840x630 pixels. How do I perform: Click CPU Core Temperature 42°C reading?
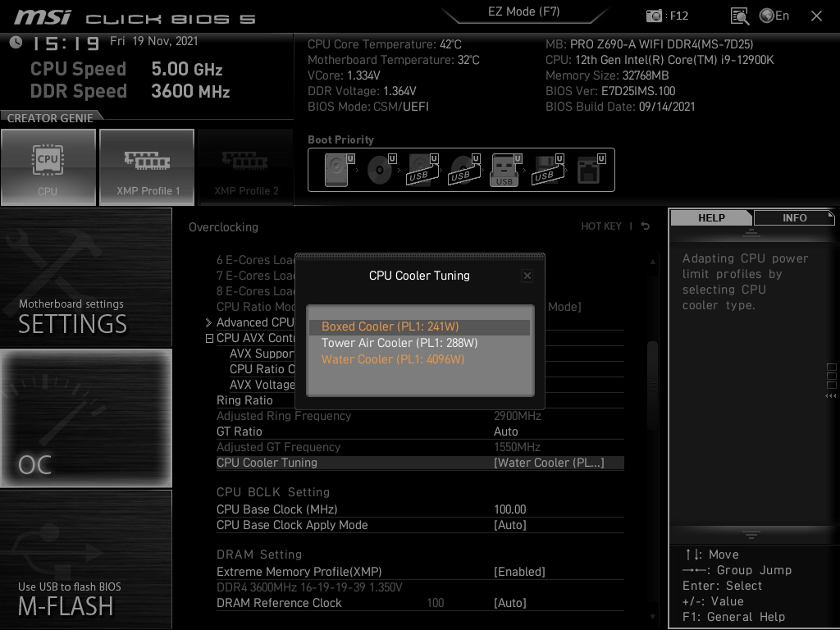click(384, 44)
